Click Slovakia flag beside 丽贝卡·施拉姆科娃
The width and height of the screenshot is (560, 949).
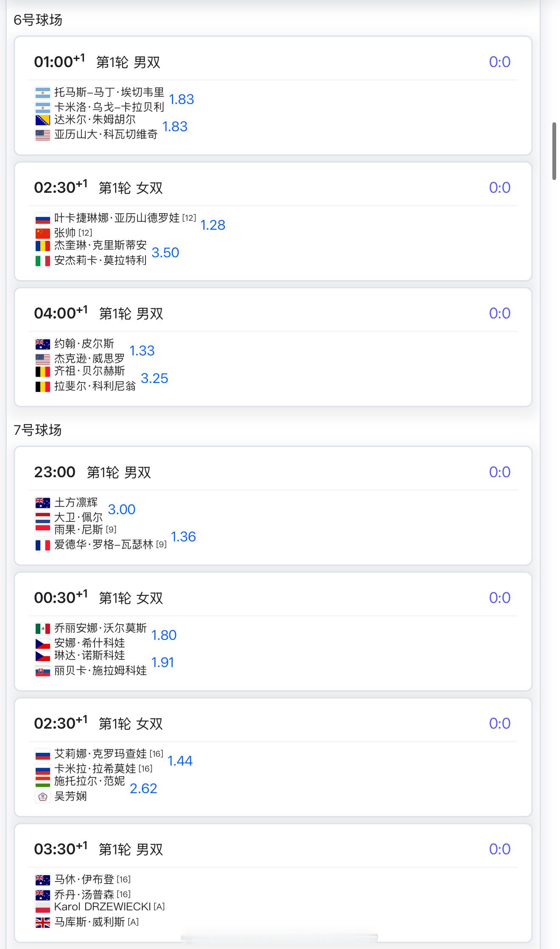(x=42, y=671)
